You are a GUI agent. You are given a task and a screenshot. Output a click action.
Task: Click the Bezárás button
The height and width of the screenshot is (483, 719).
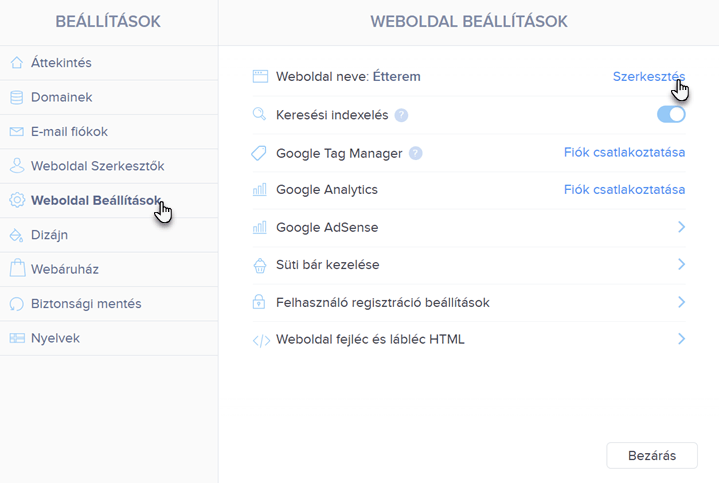[x=652, y=455]
